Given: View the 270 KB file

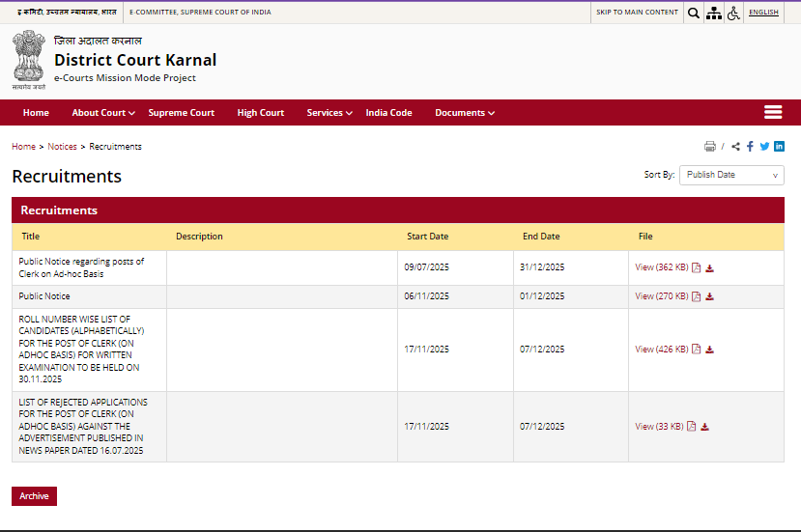Looking at the screenshot, I should (x=662, y=296).
